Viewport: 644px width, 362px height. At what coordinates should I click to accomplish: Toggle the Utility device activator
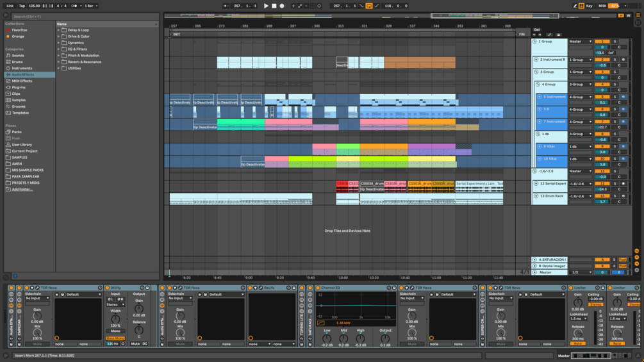coord(107,288)
